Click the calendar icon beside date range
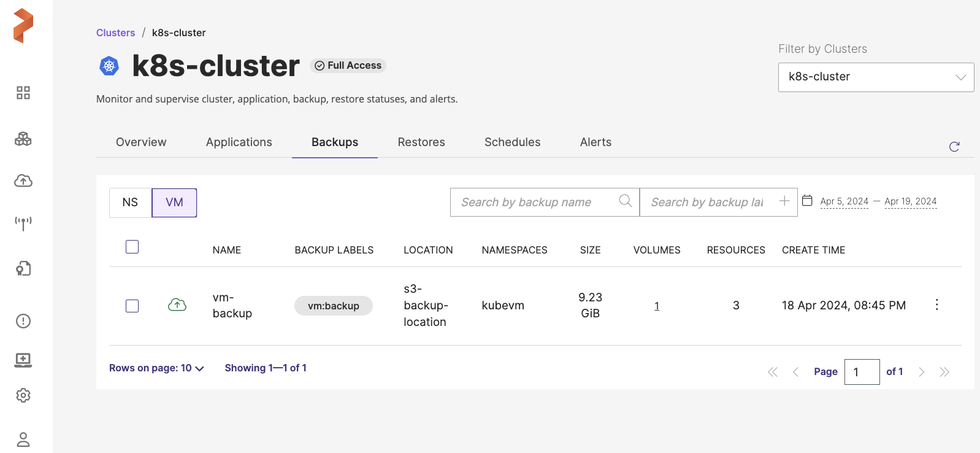 (x=807, y=201)
